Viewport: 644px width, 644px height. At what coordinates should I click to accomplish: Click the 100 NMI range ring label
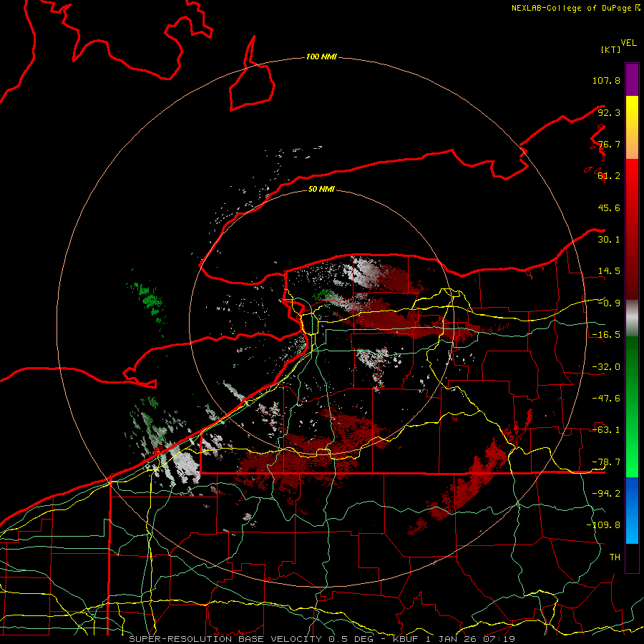[321, 57]
